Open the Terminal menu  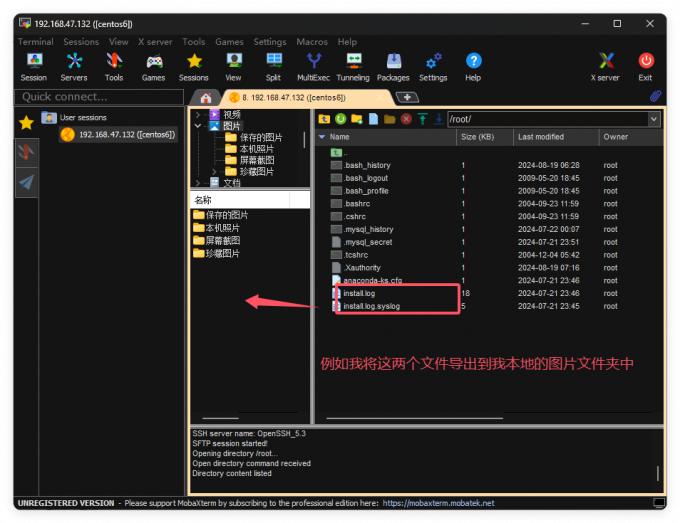(36, 42)
